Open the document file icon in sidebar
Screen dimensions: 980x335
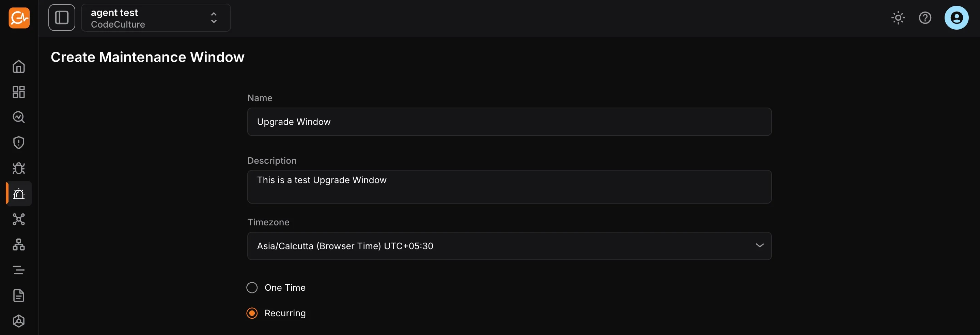19,296
